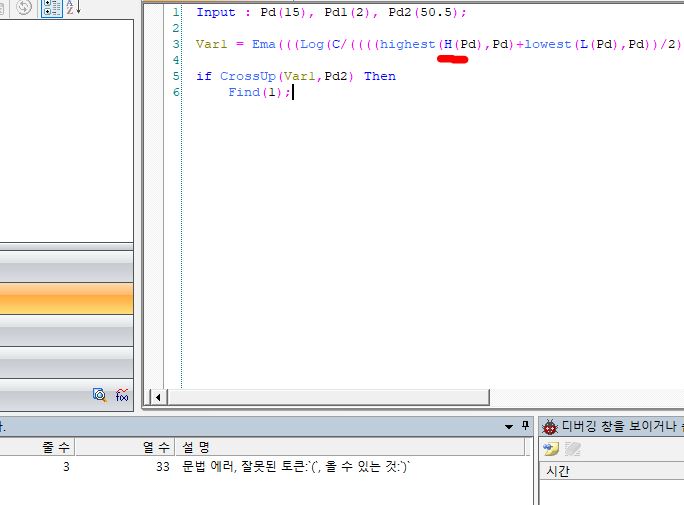Toggle the pin on the error output panel
684x505 pixels.
[526, 426]
